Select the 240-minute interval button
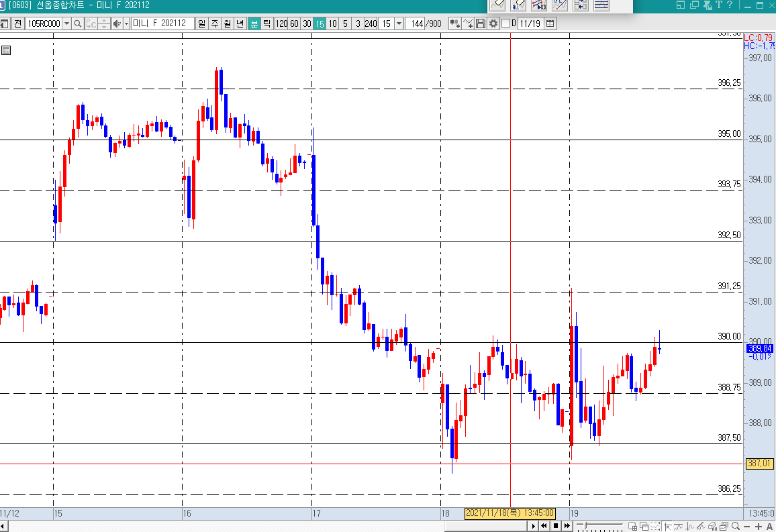This screenshot has height=532, width=776. 371,23
